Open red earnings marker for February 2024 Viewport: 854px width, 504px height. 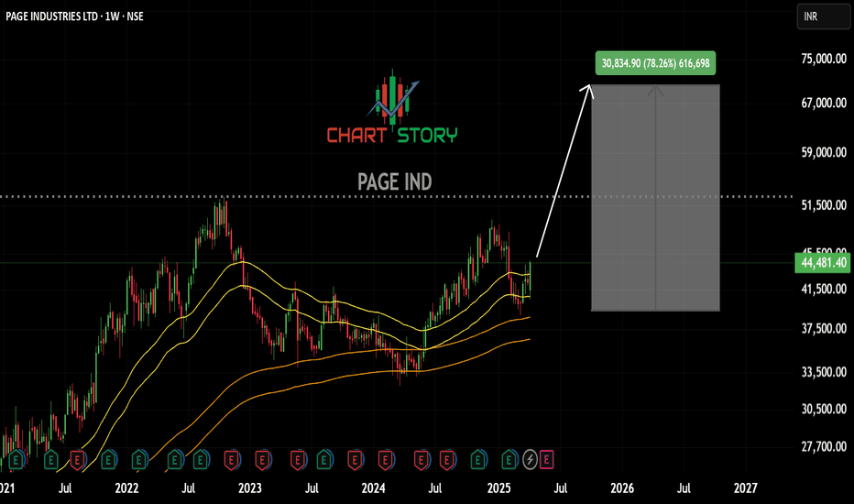(x=386, y=460)
